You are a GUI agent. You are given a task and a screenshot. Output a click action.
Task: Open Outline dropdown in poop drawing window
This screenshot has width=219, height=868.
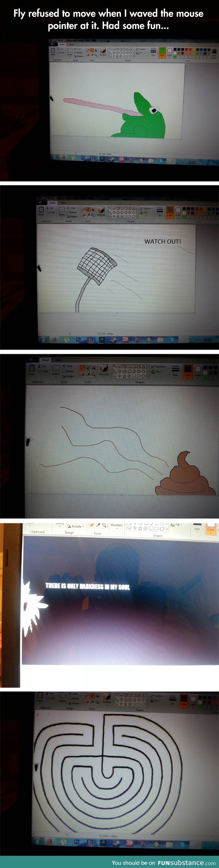(160, 366)
